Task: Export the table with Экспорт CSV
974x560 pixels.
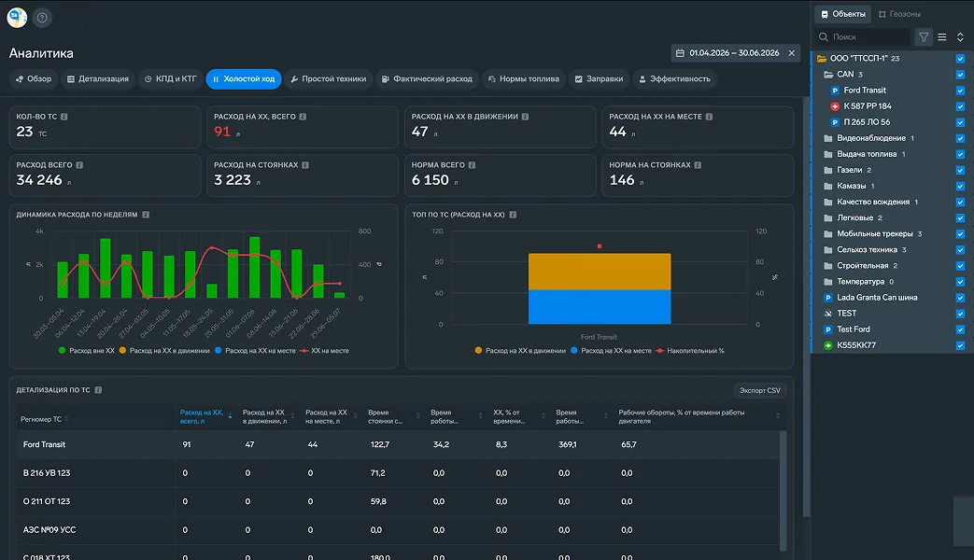Action: (x=760, y=390)
